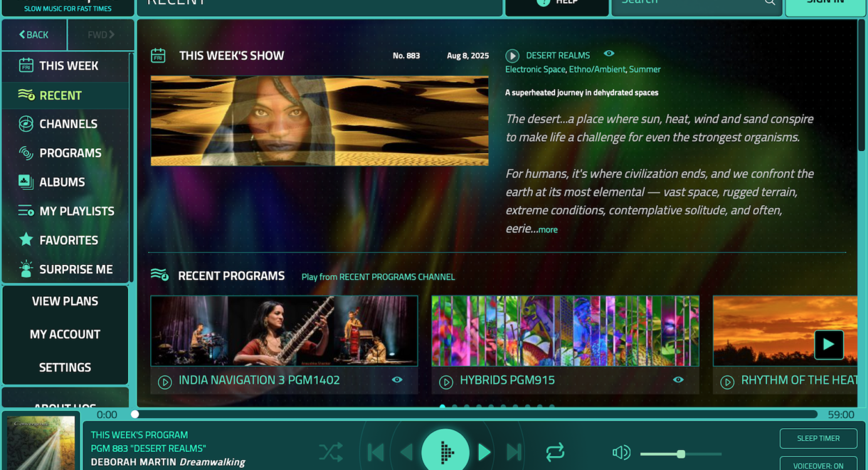Play India Navigation 3 PGM1402 program

(165, 382)
